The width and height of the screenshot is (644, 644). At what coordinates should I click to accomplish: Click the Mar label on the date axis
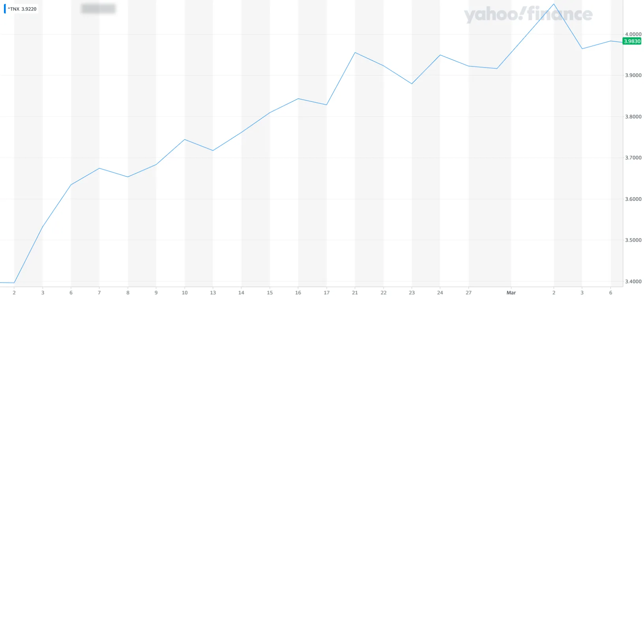(511, 293)
